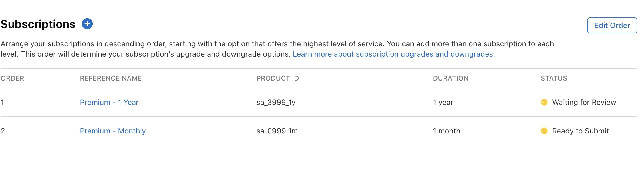
Task: Open the Premium - 1 Year subscription
Action: tap(109, 102)
